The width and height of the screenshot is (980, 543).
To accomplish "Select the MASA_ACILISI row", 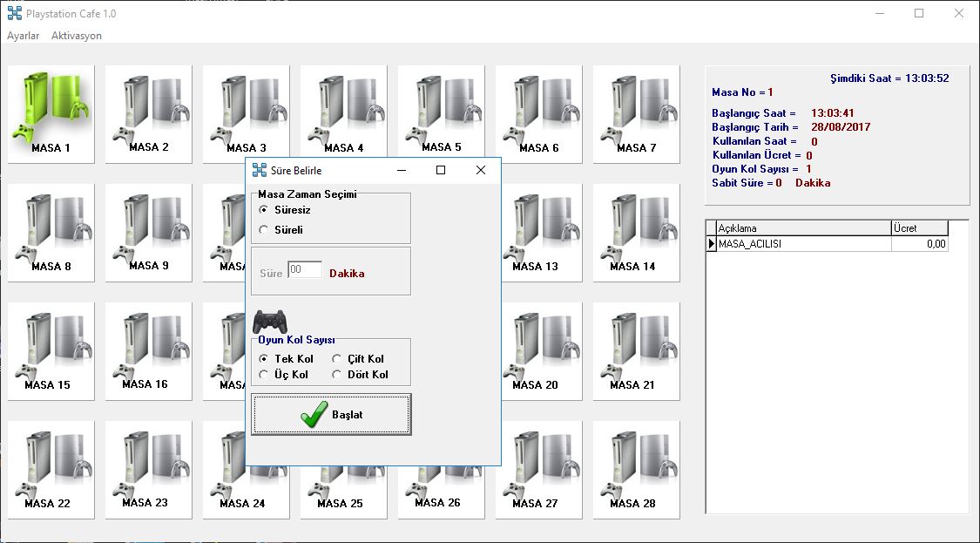I will 828,244.
